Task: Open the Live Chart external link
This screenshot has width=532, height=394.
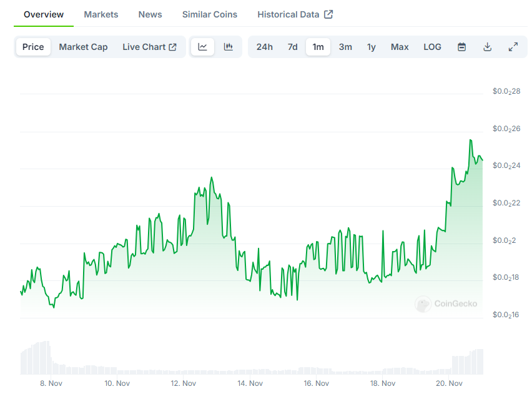Action: (x=150, y=47)
